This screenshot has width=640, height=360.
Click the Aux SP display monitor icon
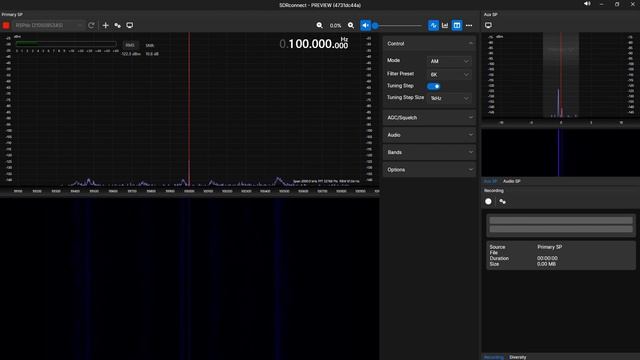(488, 25)
